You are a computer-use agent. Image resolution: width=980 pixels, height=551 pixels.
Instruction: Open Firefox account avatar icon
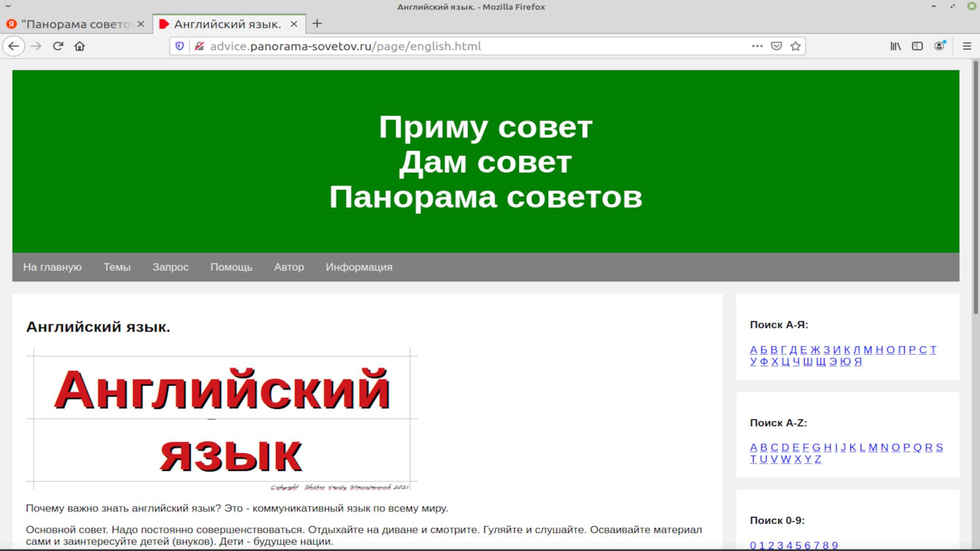939,46
